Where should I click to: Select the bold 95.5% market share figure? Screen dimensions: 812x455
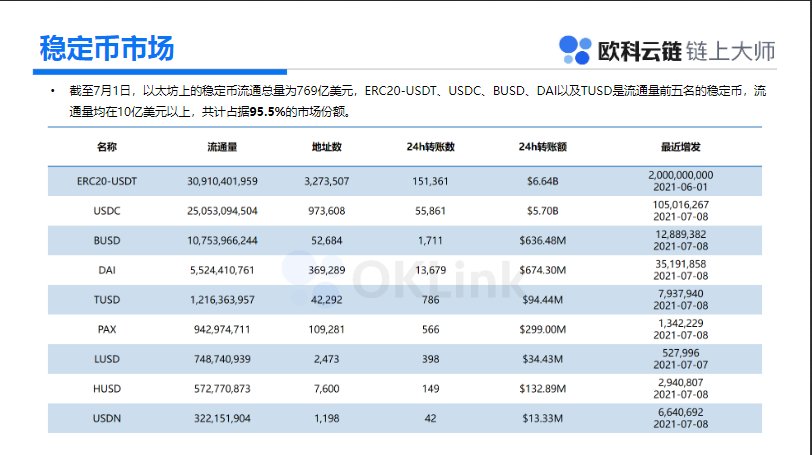point(267,112)
